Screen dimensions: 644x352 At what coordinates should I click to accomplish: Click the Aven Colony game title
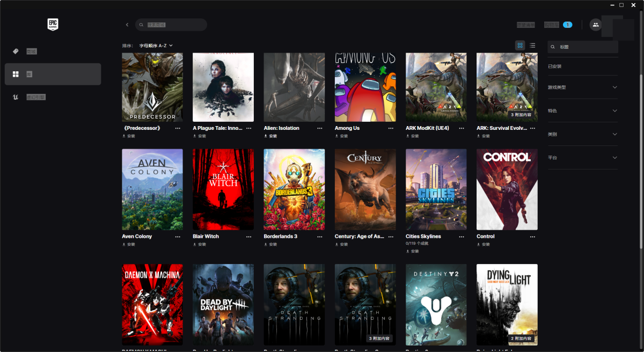coord(137,237)
